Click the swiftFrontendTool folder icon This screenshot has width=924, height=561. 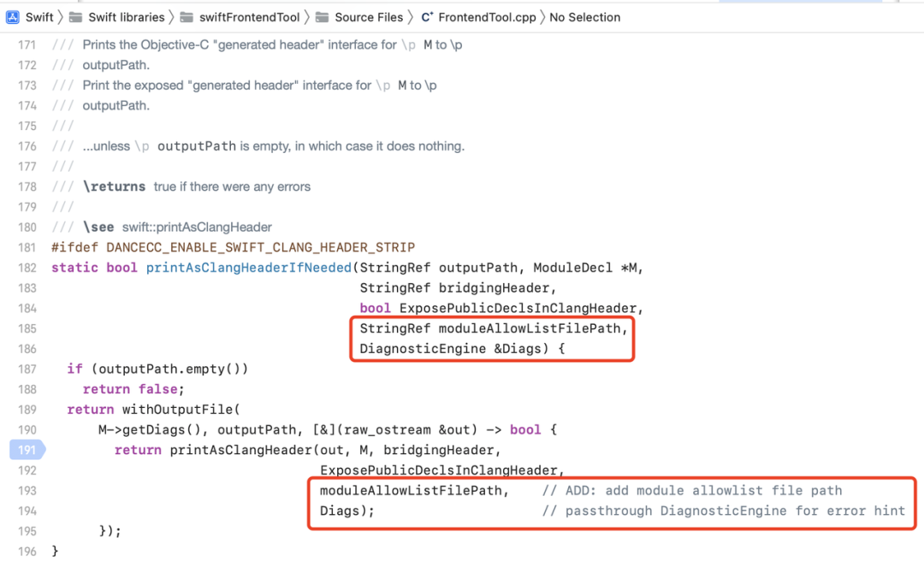187,17
